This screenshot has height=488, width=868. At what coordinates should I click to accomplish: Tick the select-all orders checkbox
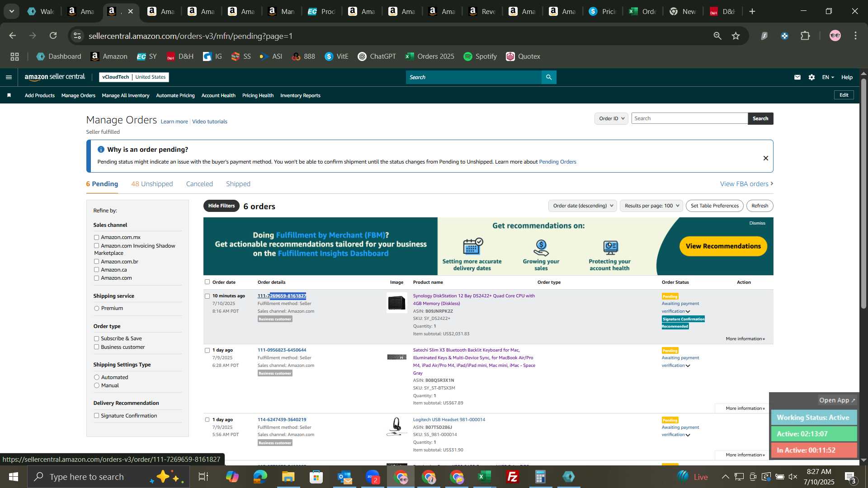207,282
